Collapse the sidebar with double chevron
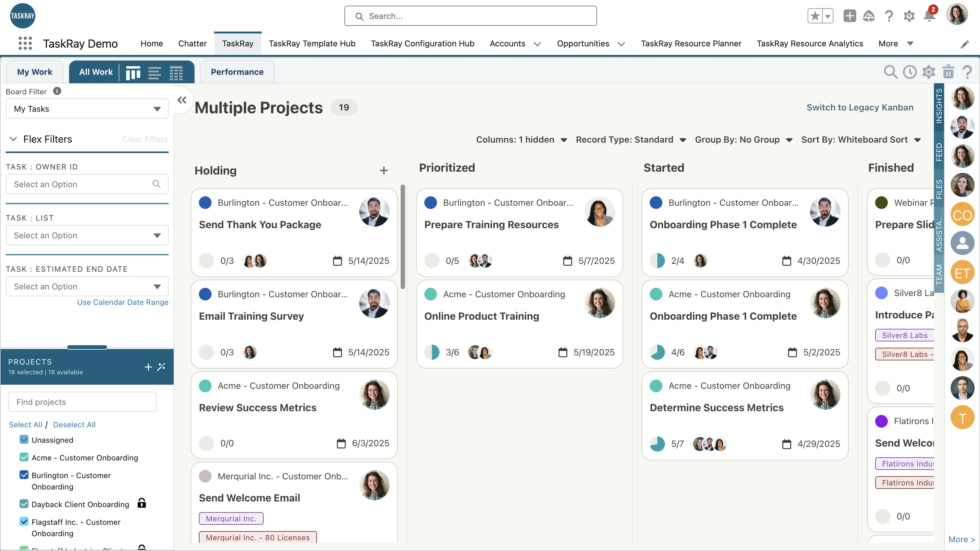The width and height of the screenshot is (980, 551). click(x=182, y=100)
